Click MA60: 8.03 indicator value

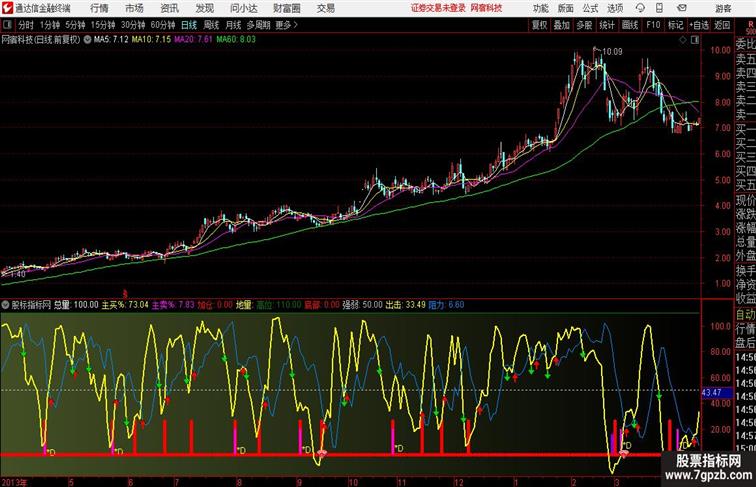[x=236, y=40]
